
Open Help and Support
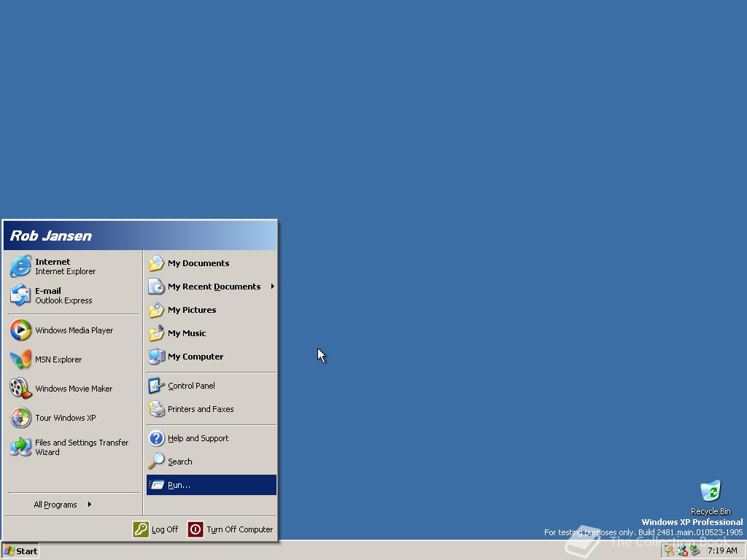pos(211,438)
